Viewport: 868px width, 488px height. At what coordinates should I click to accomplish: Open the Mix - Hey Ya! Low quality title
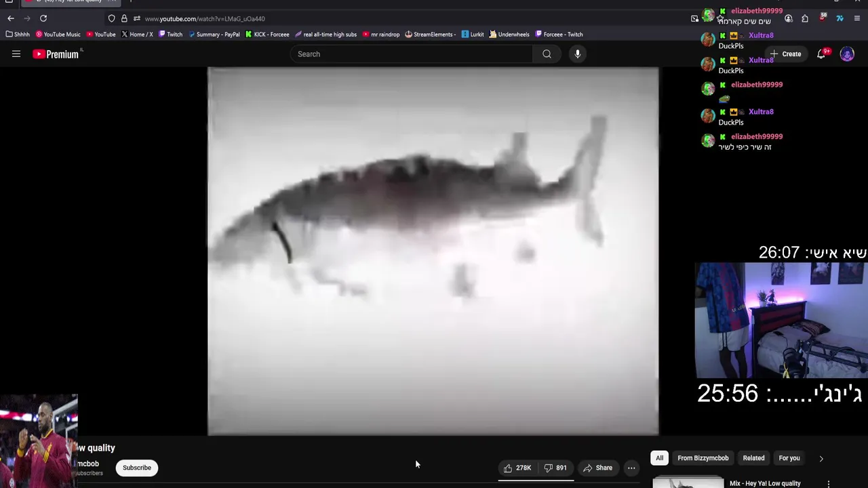click(765, 483)
